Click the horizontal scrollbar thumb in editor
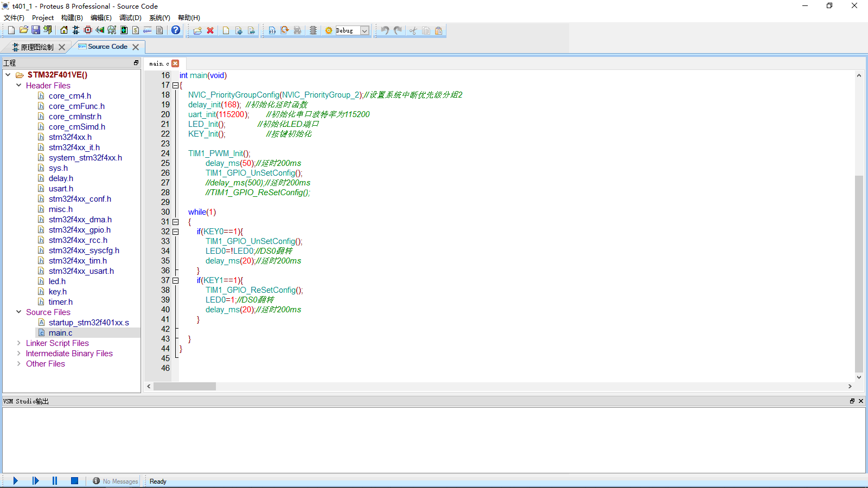This screenshot has height=488, width=868. 184,386
